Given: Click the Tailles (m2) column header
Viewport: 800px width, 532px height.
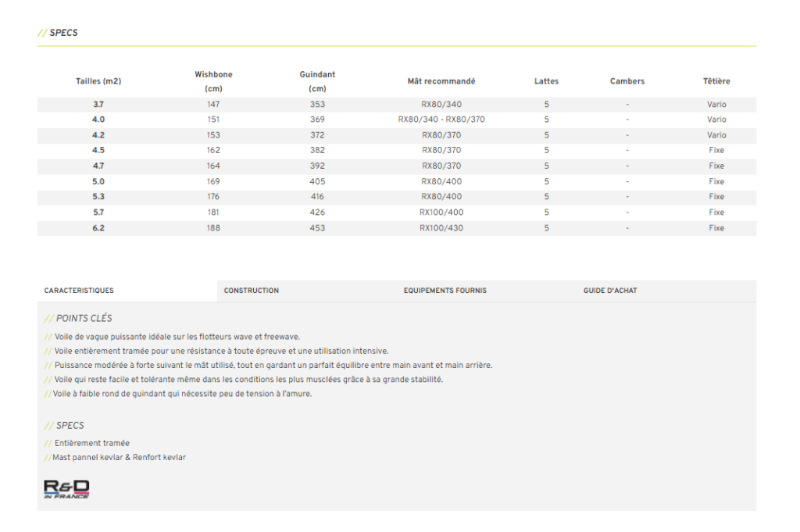Looking at the screenshot, I should pos(98,81).
